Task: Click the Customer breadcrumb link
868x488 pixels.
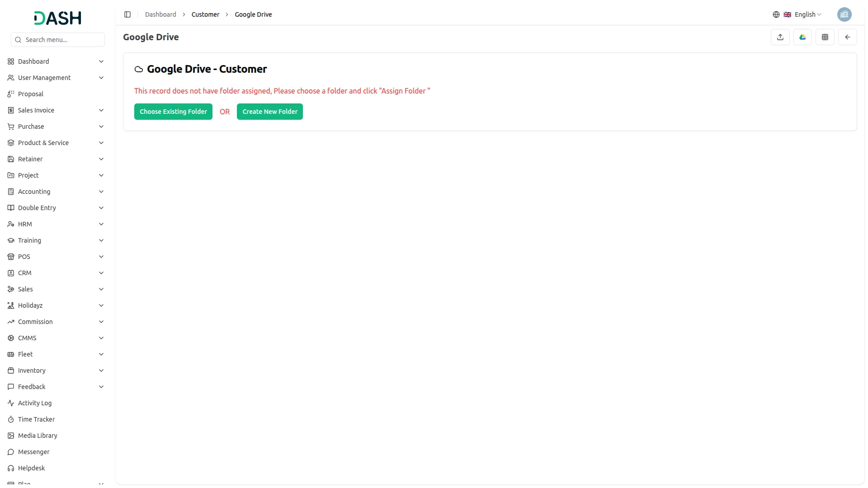Action: click(205, 14)
